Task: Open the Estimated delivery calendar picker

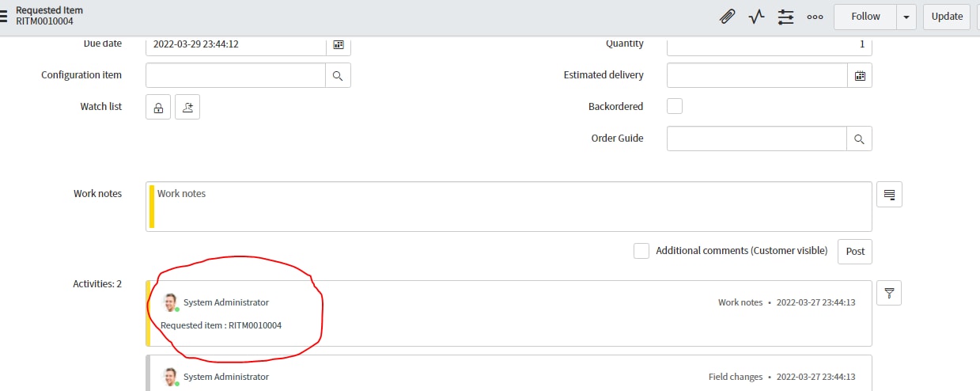Action: 860,75
